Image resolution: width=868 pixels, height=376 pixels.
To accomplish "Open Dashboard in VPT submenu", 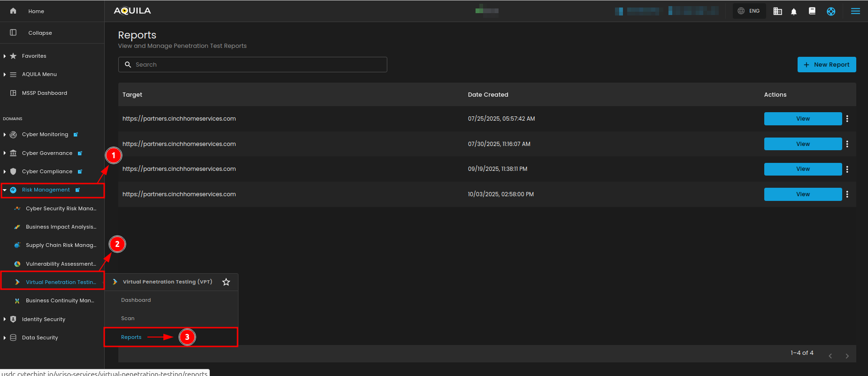I will 136,300.
